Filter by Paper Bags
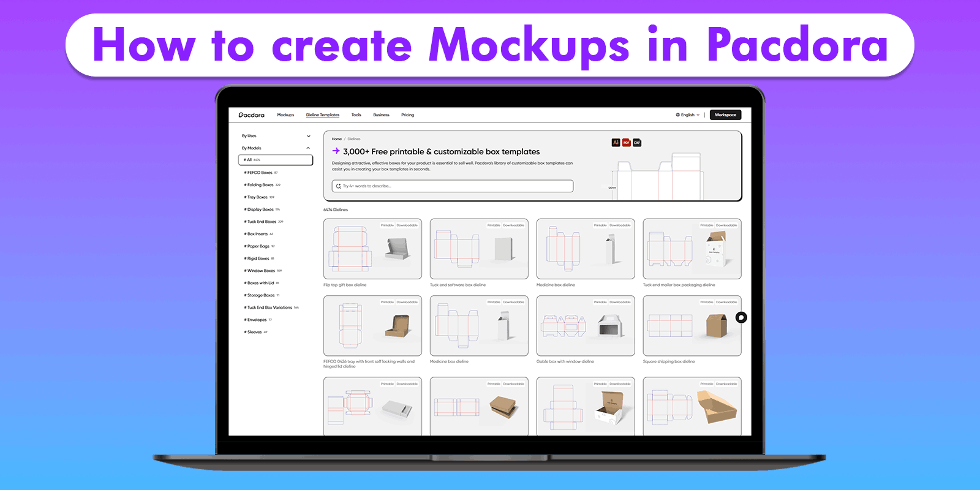Image resolution: width=980 pixels, height=490 pixels. 260,246
